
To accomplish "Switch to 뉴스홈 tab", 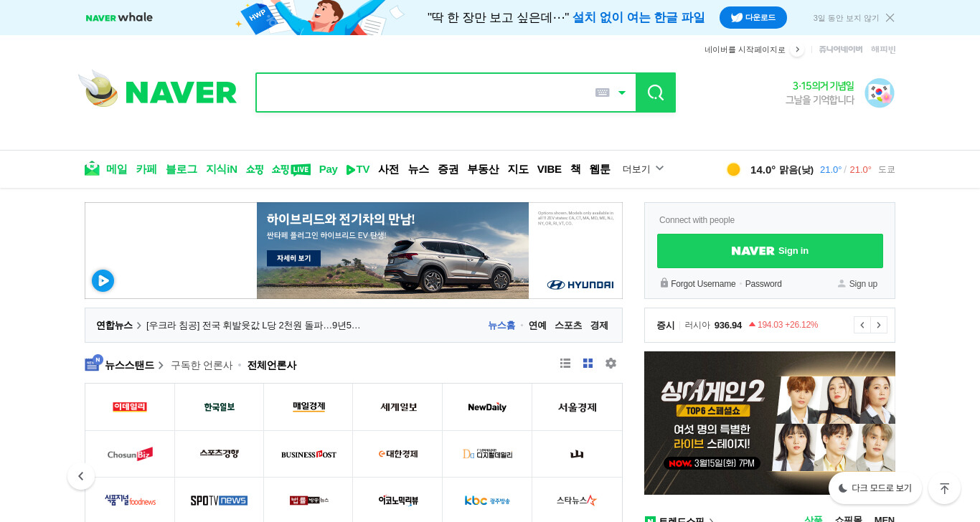I will (x=501, y=326).
